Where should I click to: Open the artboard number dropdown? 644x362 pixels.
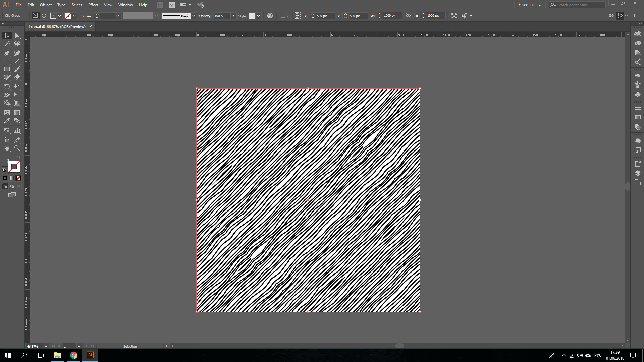(x=79, y=346)
